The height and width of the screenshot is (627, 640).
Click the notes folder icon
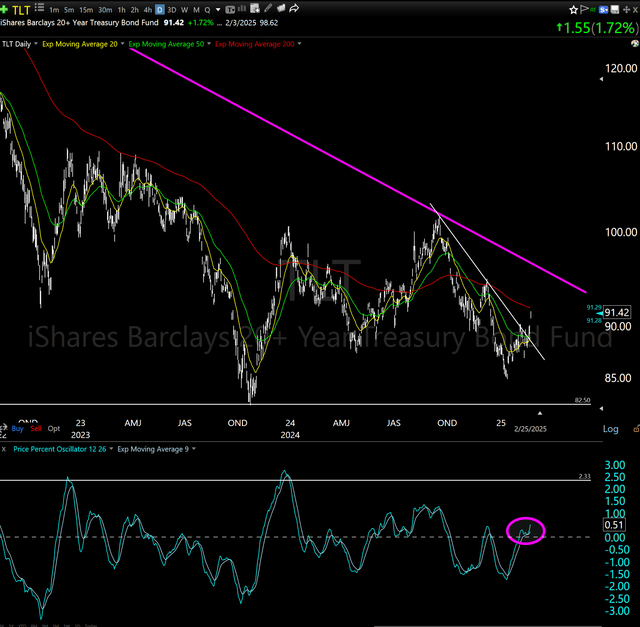(x=281, y=8)
